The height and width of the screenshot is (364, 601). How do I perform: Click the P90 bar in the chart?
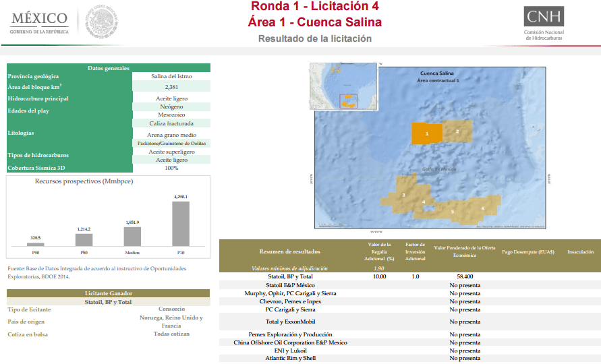(36, 245)
